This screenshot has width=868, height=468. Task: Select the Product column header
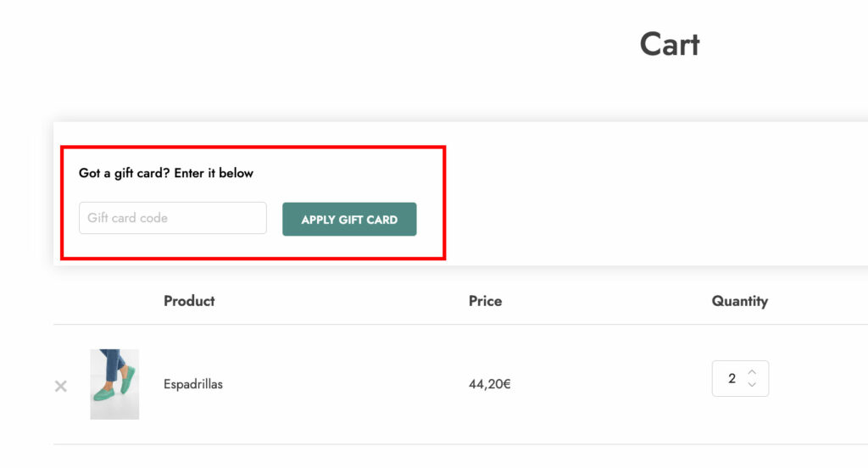189,301
